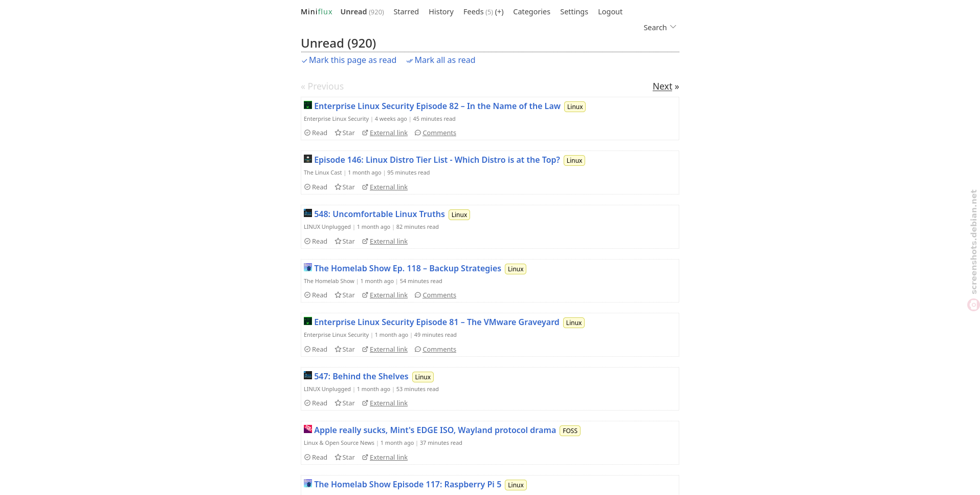The image size is (980, 495).
Task: Open Linux category tag on 548 entry
Action: pyautogui.click(x=459, y=214)
